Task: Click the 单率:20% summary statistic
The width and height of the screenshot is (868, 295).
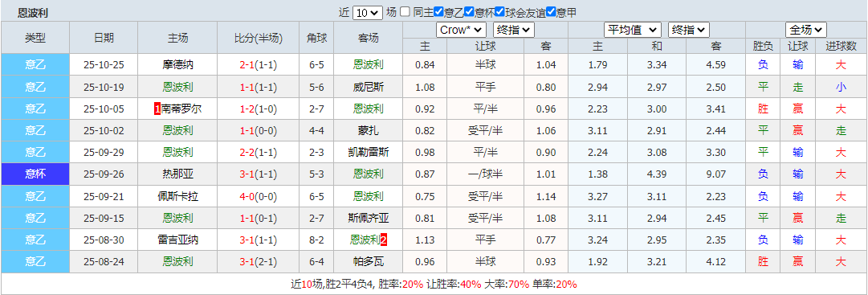Action: coord(554,285)
